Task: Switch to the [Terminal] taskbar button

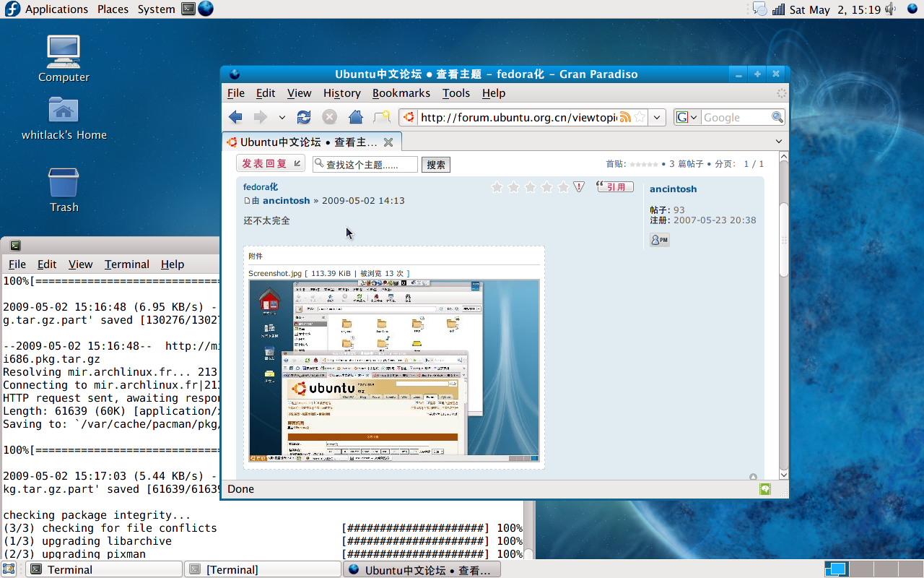Action: [263, 569]
